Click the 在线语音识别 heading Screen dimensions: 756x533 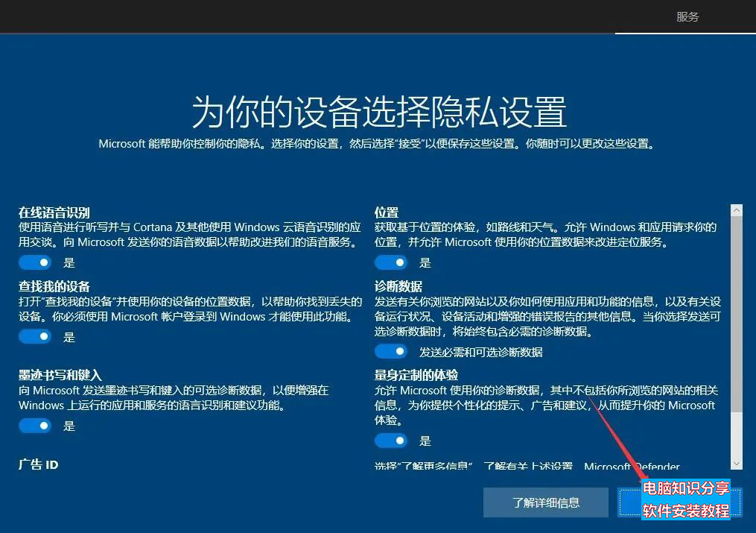pyautogui.click(x=54, y=212)
